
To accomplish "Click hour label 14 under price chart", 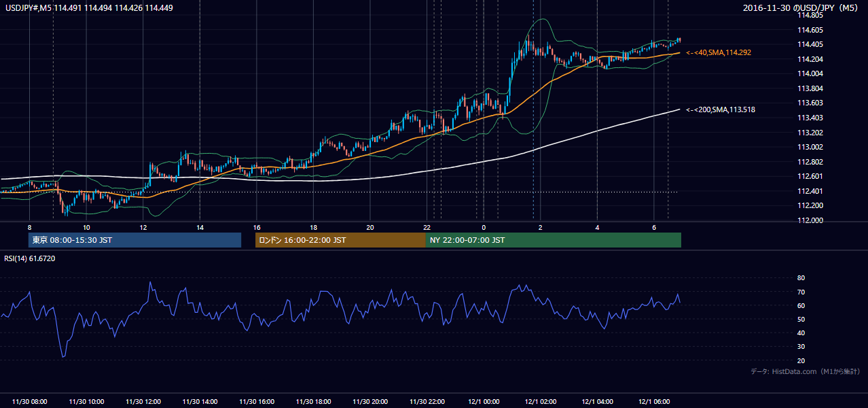I will click(x=200, y=227).
